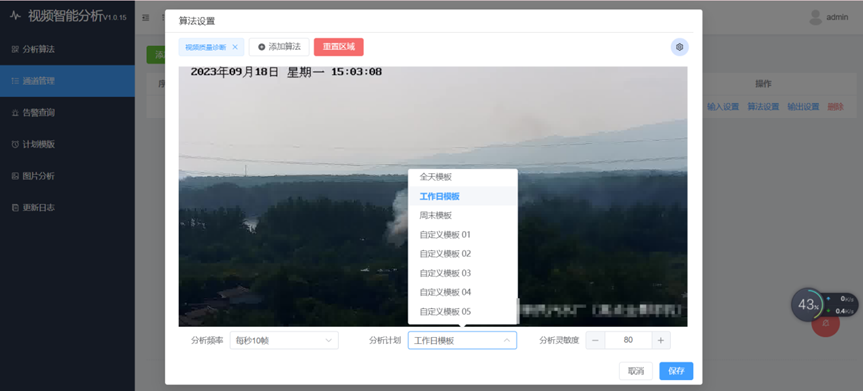Collapse the 分析计划 dropdown
The height and width of the screenshot is (391, 863).
462,340
